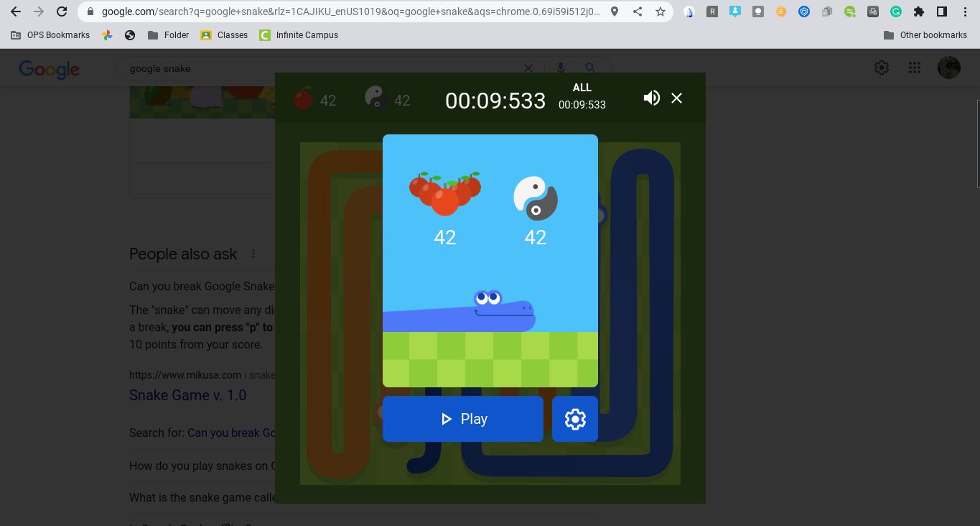Image resolution: width=980 pixels, height=526 pixels.
Task: Open Infinite Campus bookmark
Action: [299, 35]
